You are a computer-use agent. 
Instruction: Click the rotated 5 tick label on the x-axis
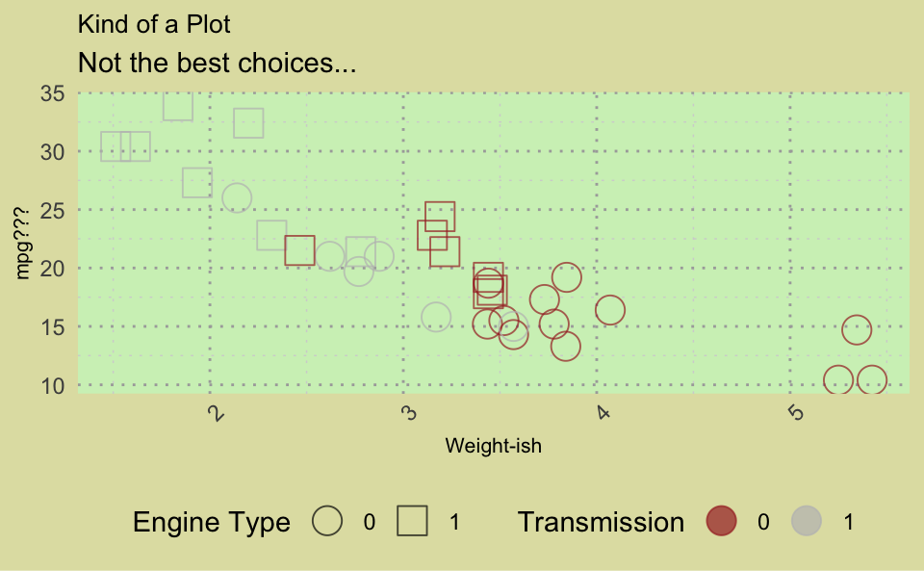[x=795, y=413]
